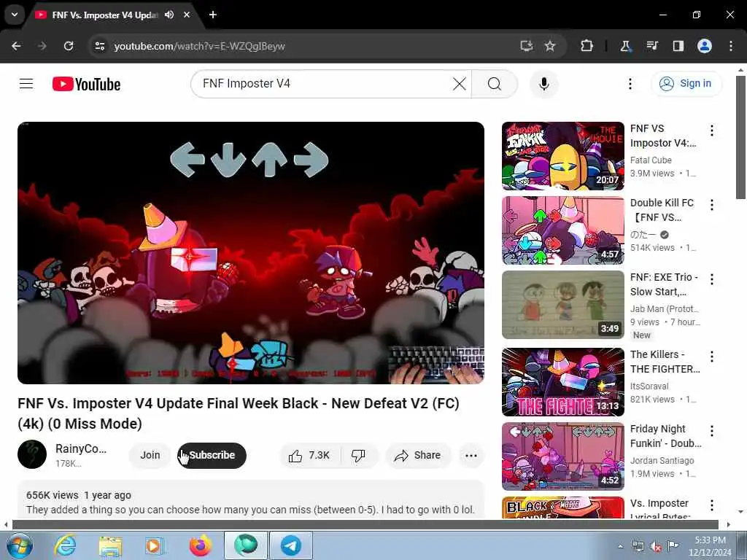Search with voice microphone button
This screenshot has height=560, width=747.
point(544,84)
